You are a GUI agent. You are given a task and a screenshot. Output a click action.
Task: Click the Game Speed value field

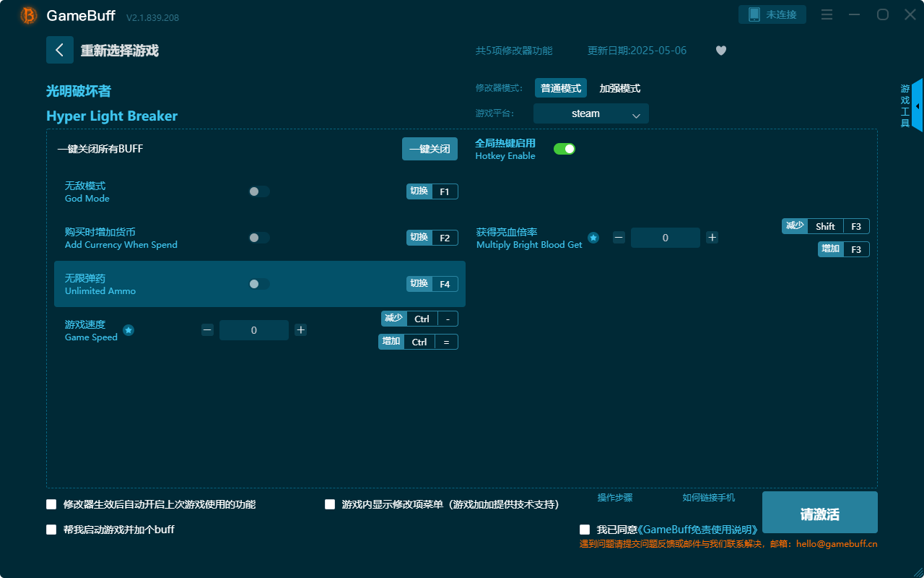click(254, 330)
